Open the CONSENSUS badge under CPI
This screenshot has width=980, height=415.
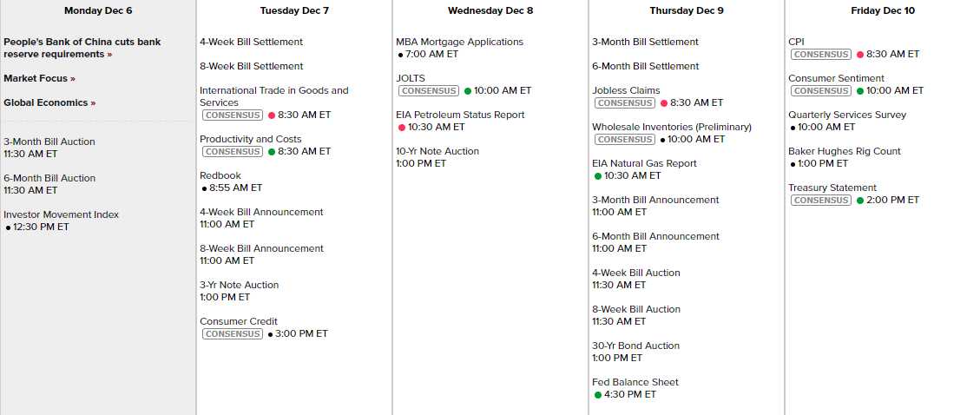(x=821, y=54)
